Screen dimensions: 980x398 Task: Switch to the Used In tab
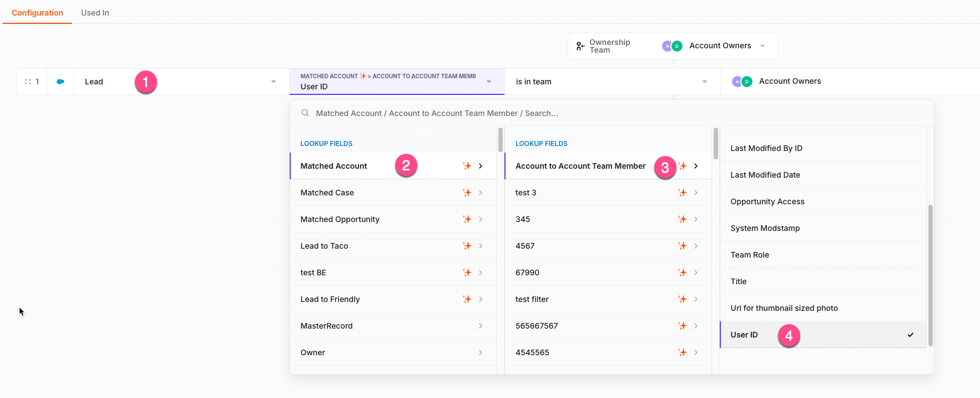[x=95, y=13]
